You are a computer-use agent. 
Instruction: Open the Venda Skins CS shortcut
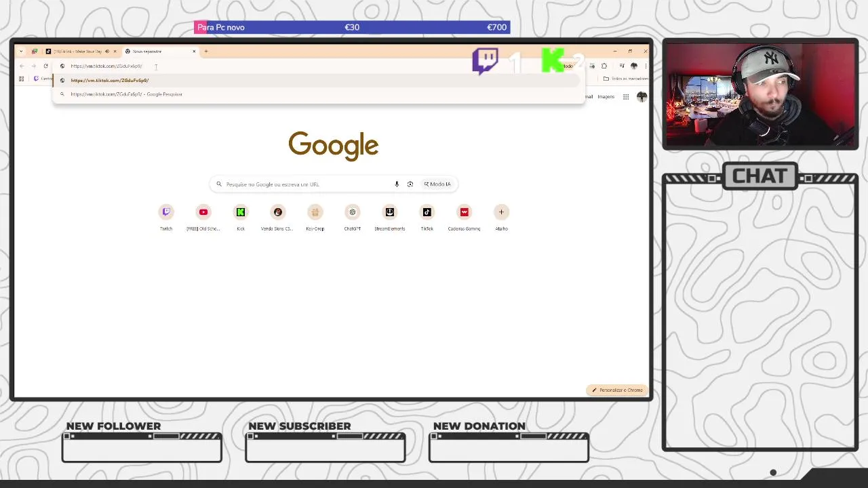pos(278,218)
